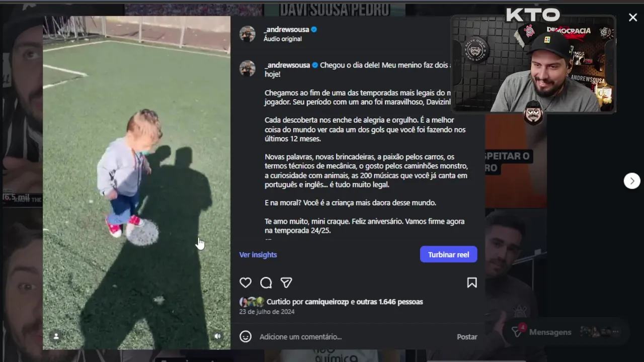Open the camiqueirozp profile link
The image size is (644, 362).
click(327, 302)
